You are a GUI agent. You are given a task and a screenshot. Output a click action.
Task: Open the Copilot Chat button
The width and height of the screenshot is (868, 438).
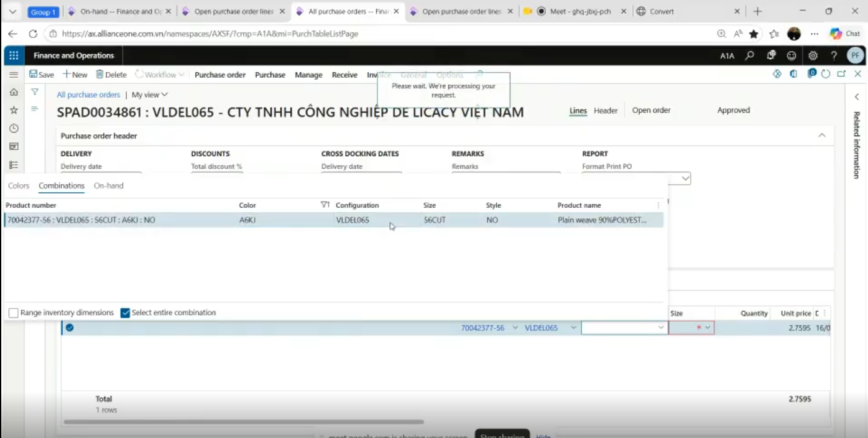coord(845,34)
